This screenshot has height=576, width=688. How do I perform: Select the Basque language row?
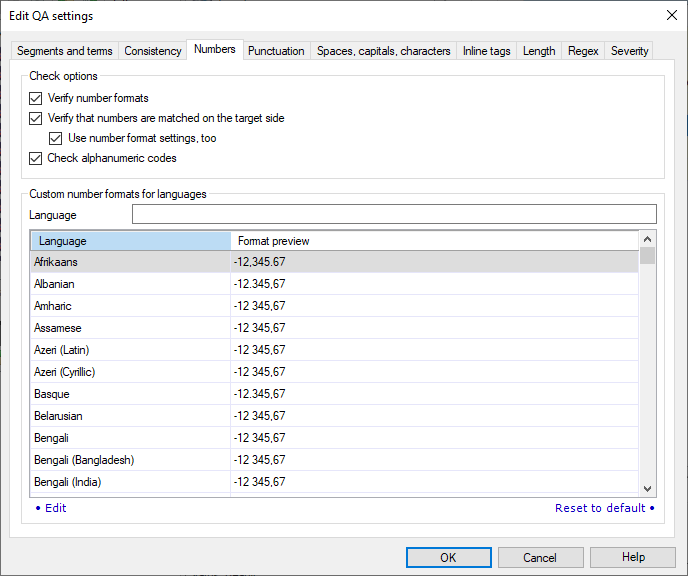pyautogui.click(x=334, y=394)
